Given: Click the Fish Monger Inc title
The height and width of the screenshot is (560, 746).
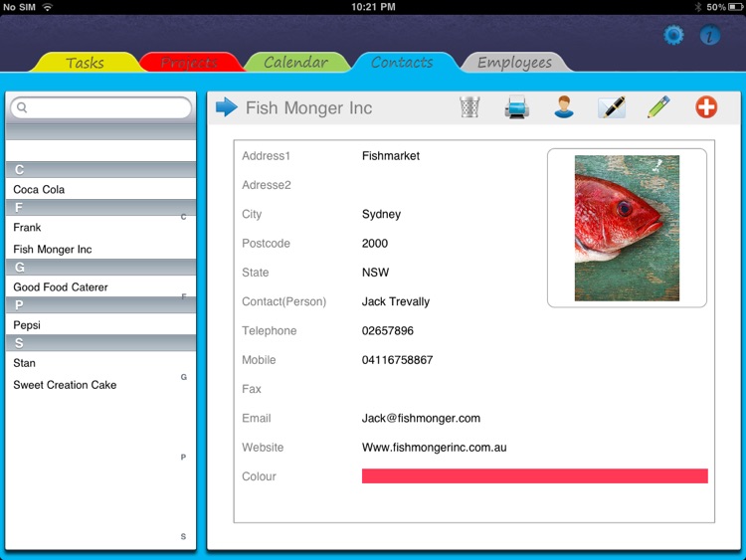Looking at the screenshot, I should point(308,108).
